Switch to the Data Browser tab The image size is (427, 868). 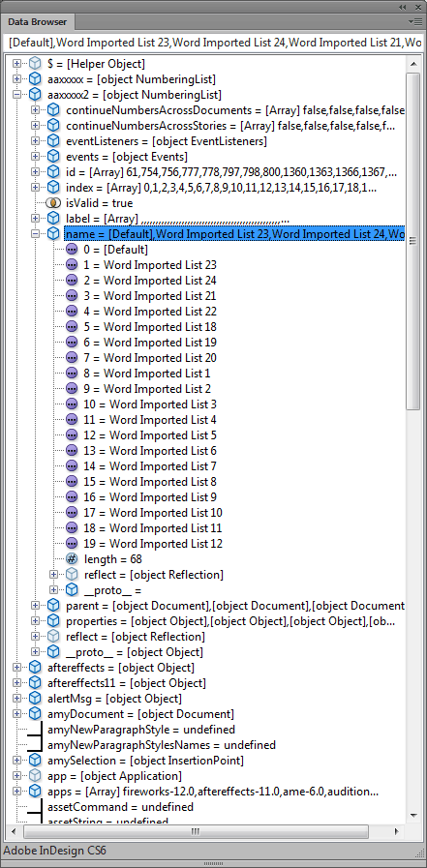[37, 22]
